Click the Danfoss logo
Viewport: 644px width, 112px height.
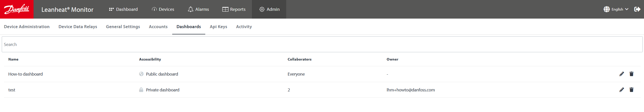17,9
